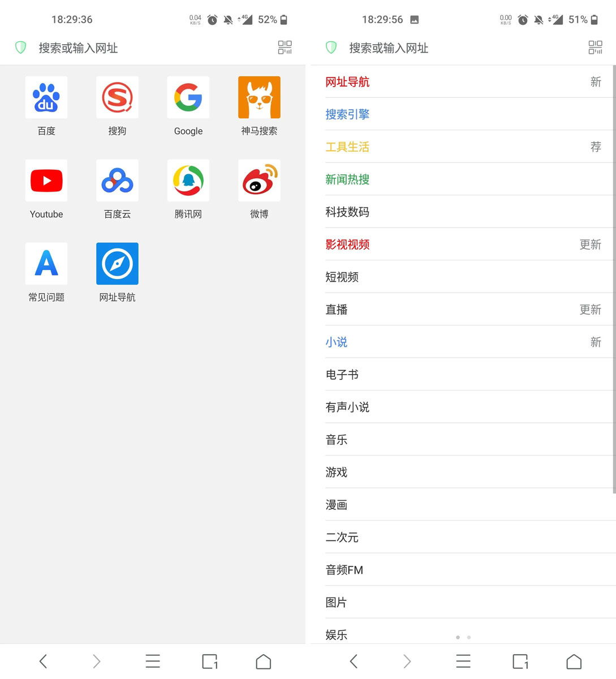Open the Baidu Cloud (百度云) icon
Image resolution: width=616 pixels, height=679 pixels.
pyautogui.click(x=117, y=181)
